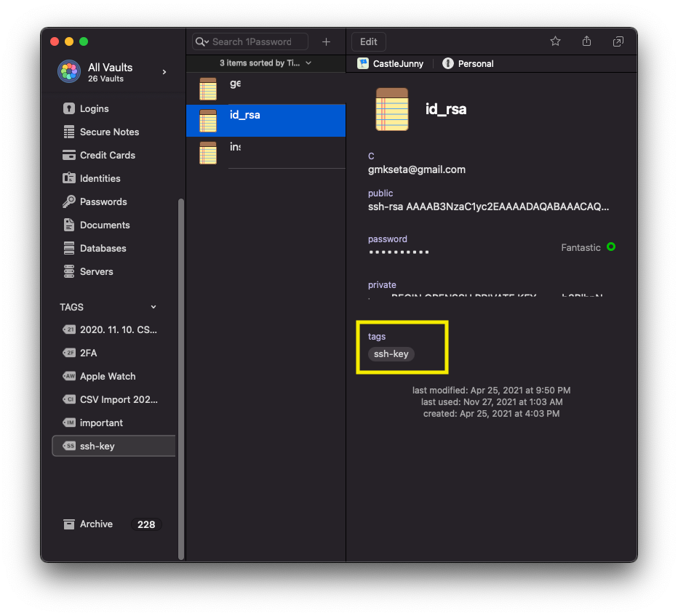Open the items sort order dropdown

pyautogui.click(x=265, y=63)
